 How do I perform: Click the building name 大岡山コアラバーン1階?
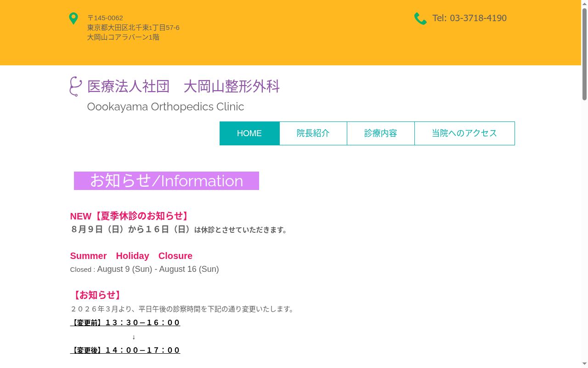[x=123, y=37]
